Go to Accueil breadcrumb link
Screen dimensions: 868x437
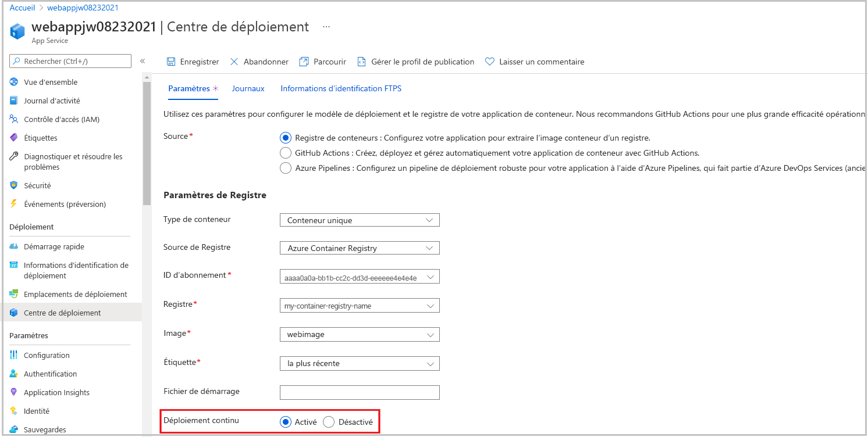tap(22, 8)
